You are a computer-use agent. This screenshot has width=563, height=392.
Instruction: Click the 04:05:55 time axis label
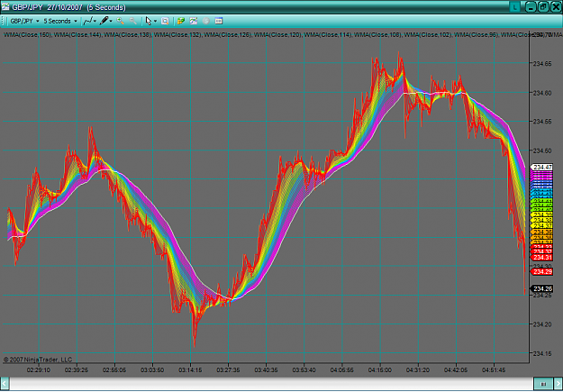342,369
